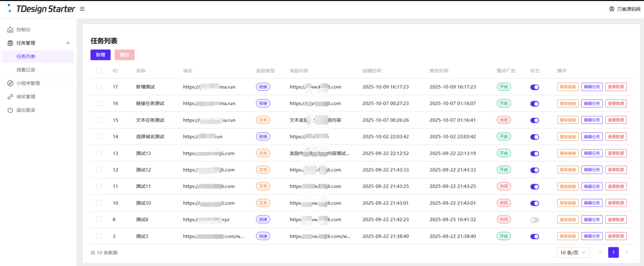Check the select-all checkbox in table header
The height and width of the screenshot is (266, 644).
(x=99, y=71)
